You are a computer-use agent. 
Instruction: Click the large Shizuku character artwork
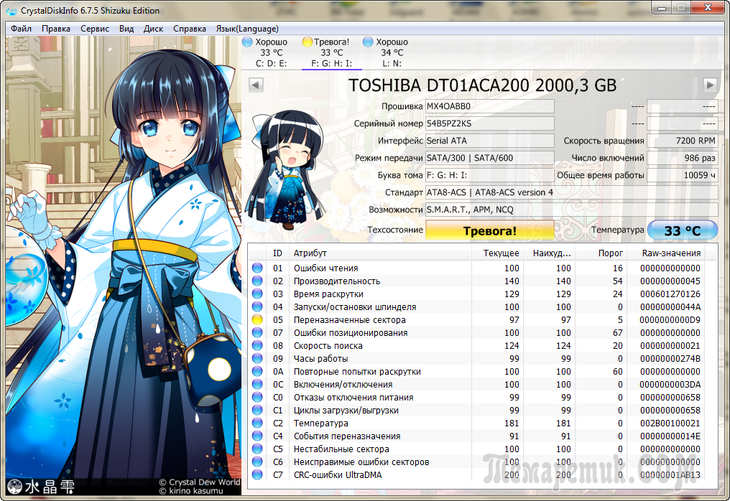pyautogui.click(x=123, y=265)
